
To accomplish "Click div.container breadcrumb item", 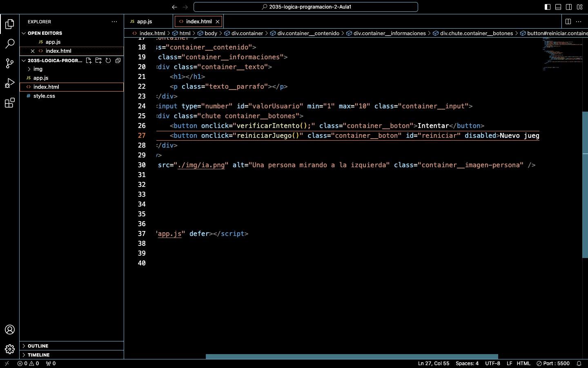I will pyautogui.click(x=244, y=34).
